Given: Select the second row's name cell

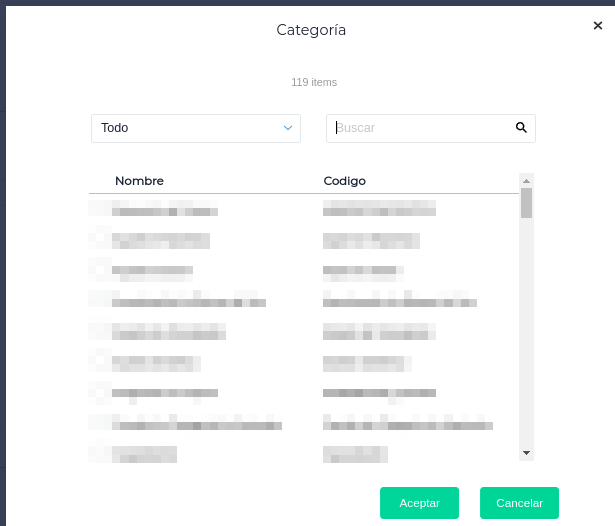Looking at the screenshot, I should point(161,240).
